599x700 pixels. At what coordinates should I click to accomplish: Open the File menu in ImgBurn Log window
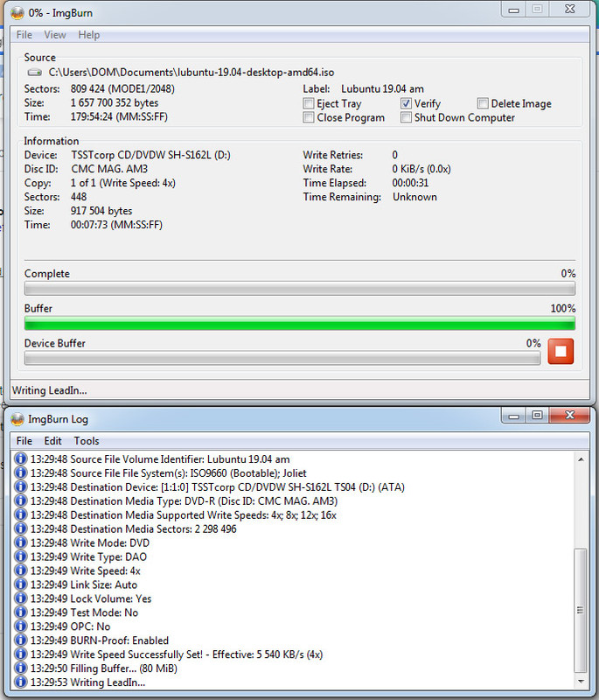[x=24, y=441]
